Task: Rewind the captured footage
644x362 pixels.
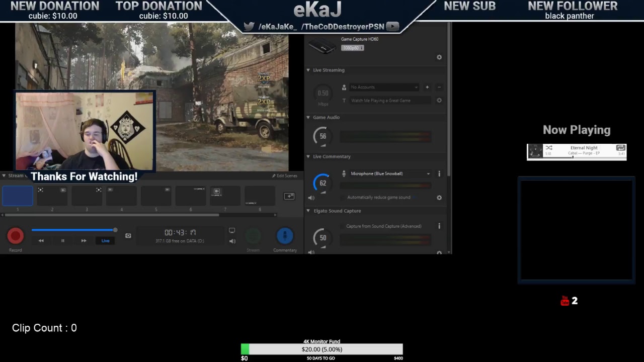Action: 41,241
